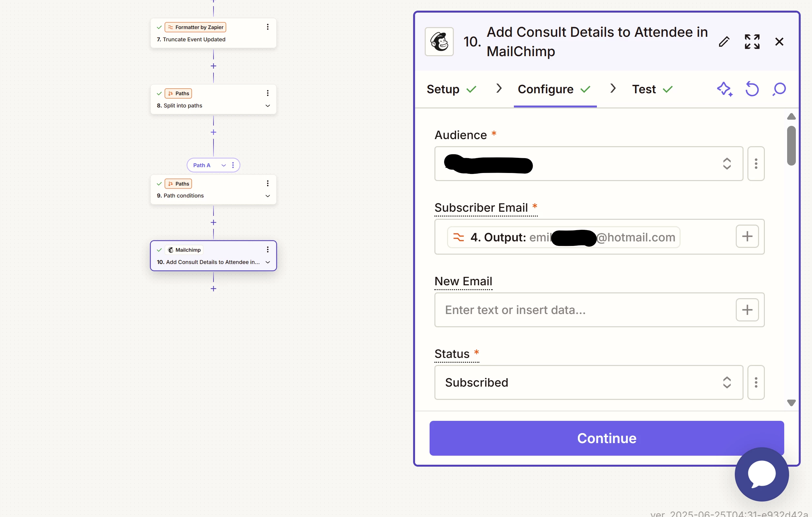812x517 pixels.
Task: Click plus icon in Subscriber Email field
Action: point(747,236)
